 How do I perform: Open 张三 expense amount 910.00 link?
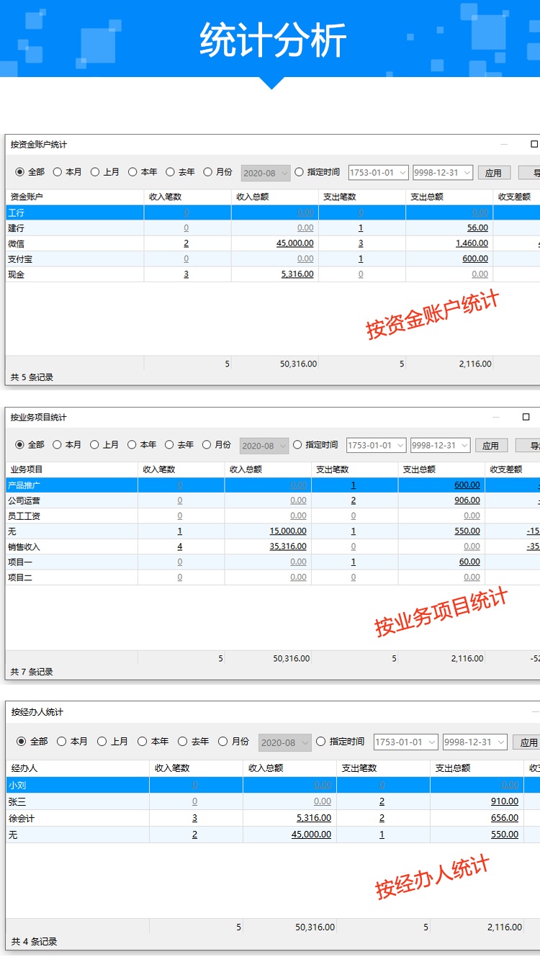[505, 801]
